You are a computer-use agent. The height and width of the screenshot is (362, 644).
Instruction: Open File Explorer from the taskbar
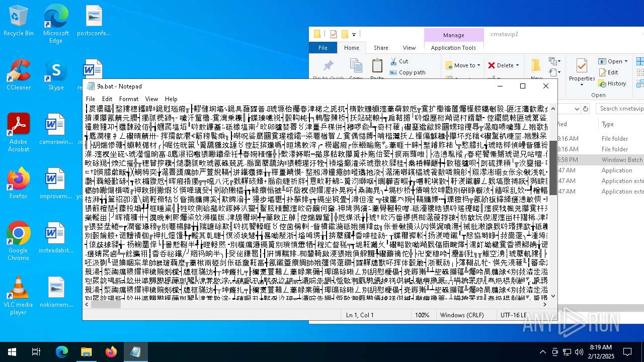pyautogui.click(x=86, y=352)
